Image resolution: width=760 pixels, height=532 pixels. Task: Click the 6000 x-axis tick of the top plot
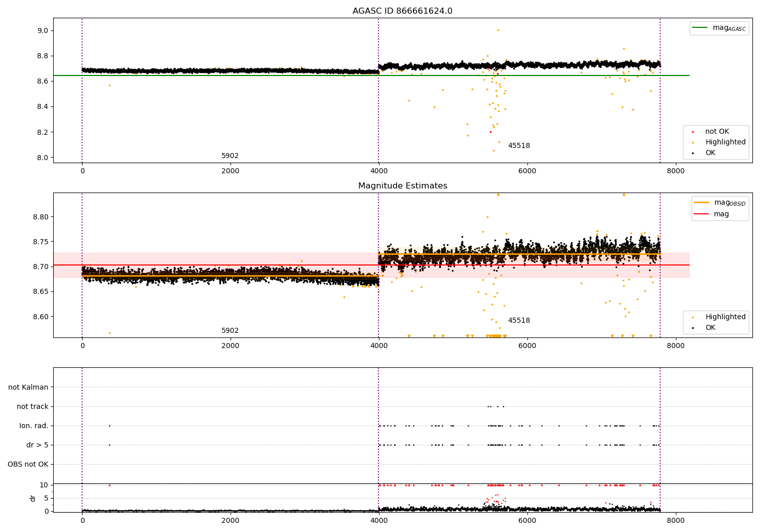pyautogui.click(x=527, y=171)
